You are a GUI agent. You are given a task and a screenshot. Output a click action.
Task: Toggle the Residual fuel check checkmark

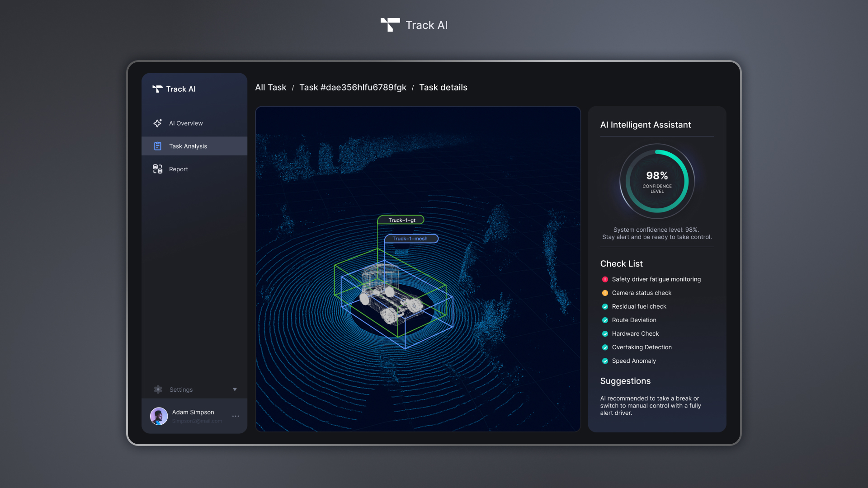coord(605,306)
